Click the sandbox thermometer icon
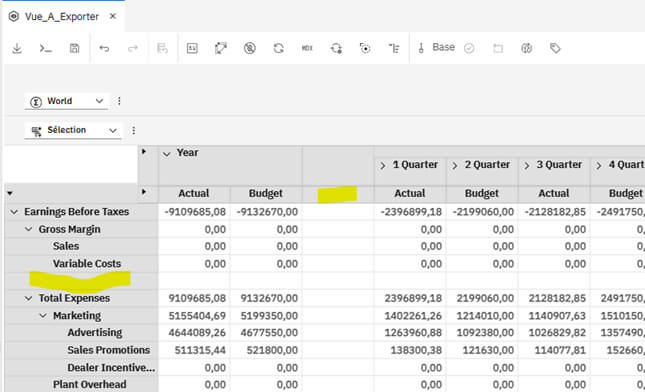Viewport: 645px width, 392px height. point(421,48)
